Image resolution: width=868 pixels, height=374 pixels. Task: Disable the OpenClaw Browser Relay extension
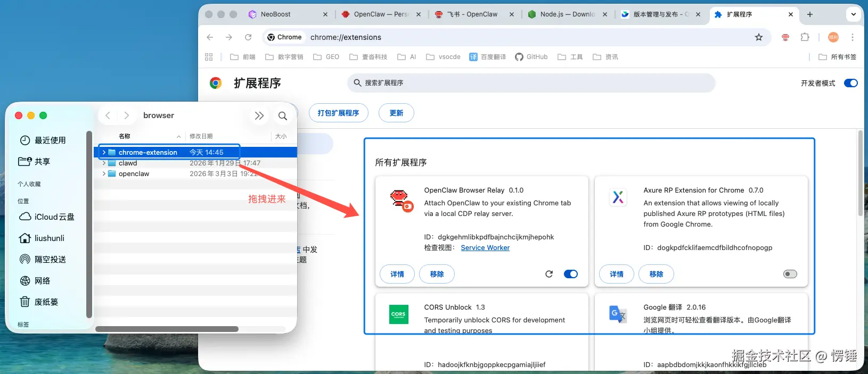click(x=571, y=274)
